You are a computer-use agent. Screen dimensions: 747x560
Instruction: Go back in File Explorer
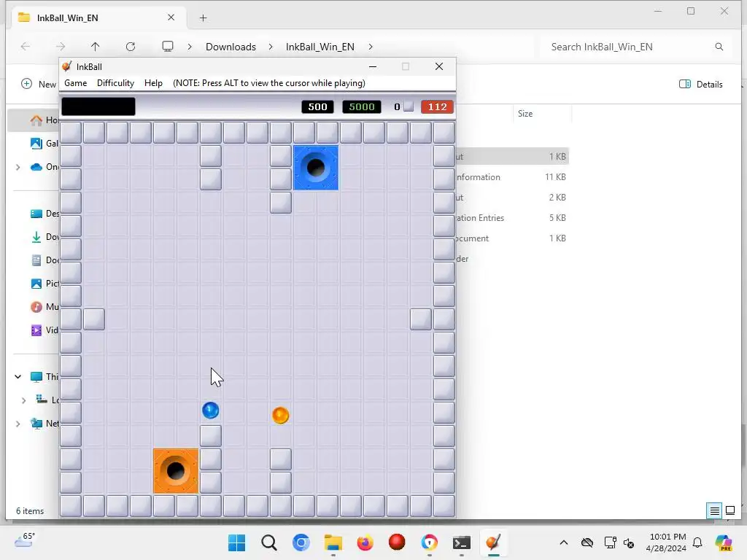(x=26, y=46)
